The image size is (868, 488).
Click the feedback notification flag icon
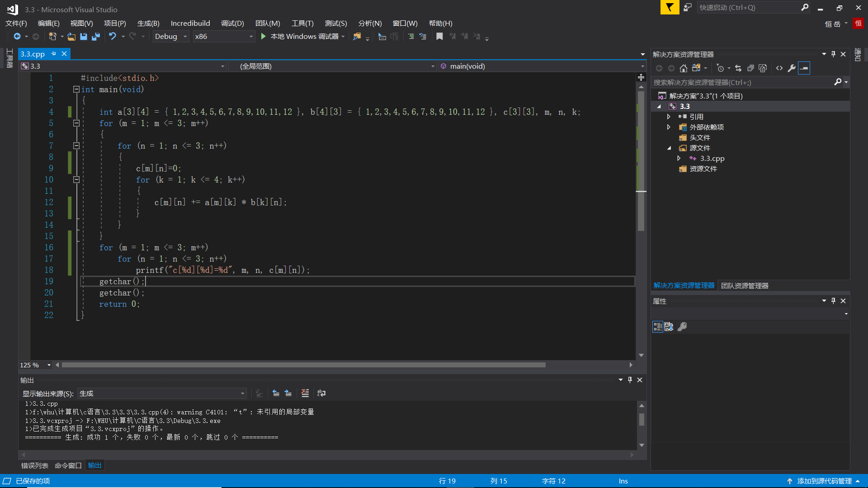click(x=670, y=7)
